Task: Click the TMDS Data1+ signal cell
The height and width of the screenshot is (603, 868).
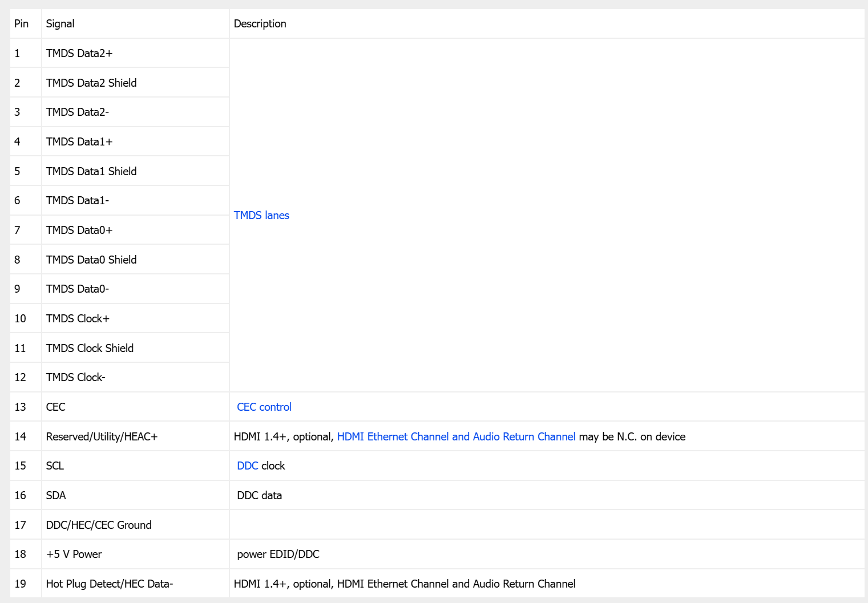Action: (79, 141)
